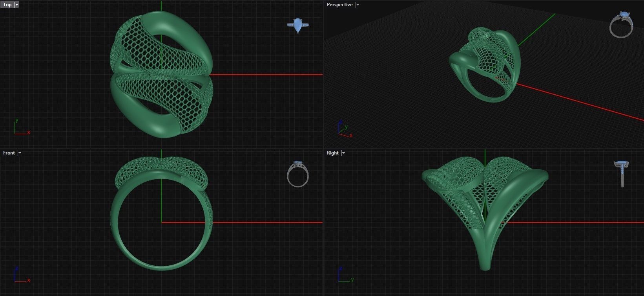Open the Right viewport dropdown arrow
The height and width of the screenshot is (296, 644).
point(343,153)
